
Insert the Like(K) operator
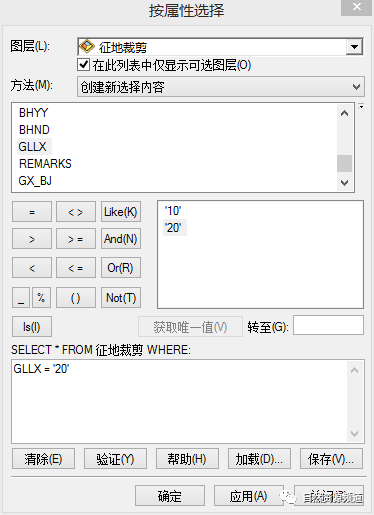click(x=121, y=212)
